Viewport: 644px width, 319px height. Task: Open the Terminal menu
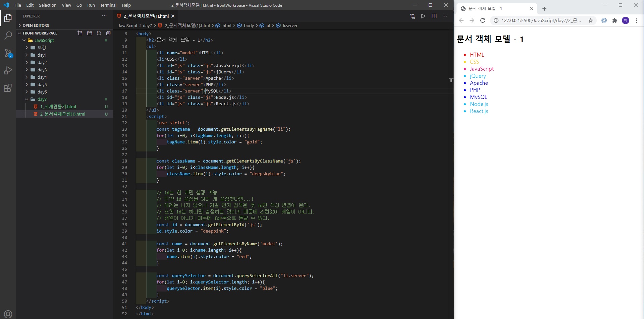[108, 5]
